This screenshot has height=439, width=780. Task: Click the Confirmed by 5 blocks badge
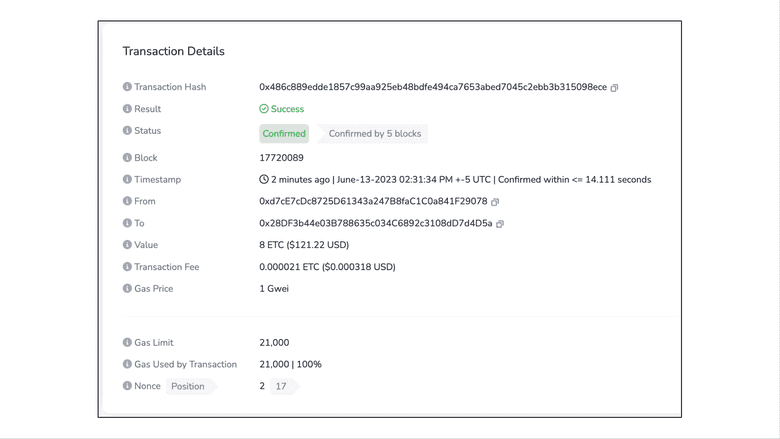coord(375,134)
